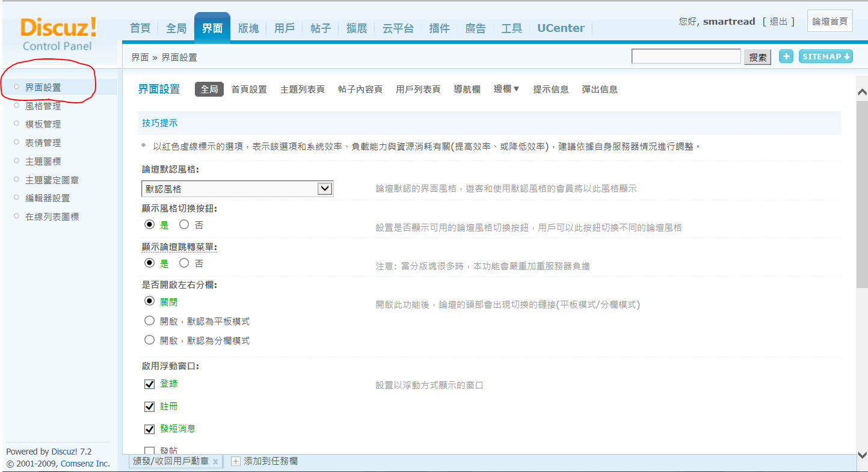This screenshot has height=472, width=868.
Task: Switch to 首頁設置 sub-tab
Action: tap(249, 89)
